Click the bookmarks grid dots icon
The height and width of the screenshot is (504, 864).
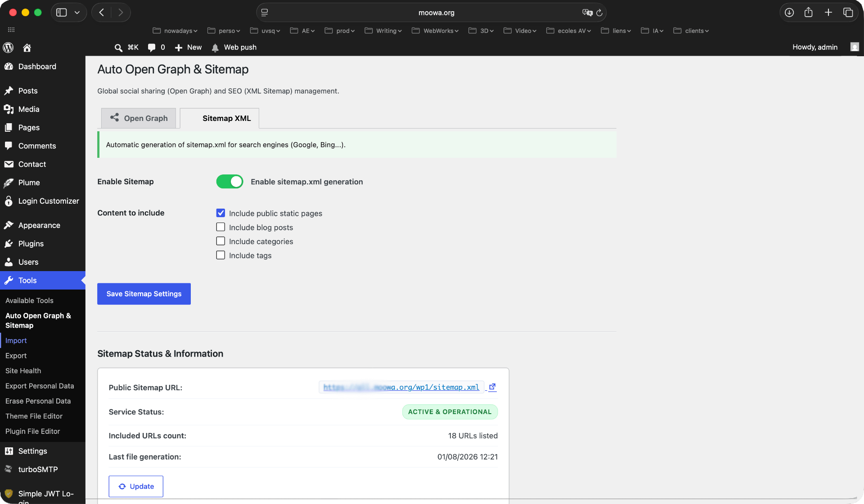11,30
